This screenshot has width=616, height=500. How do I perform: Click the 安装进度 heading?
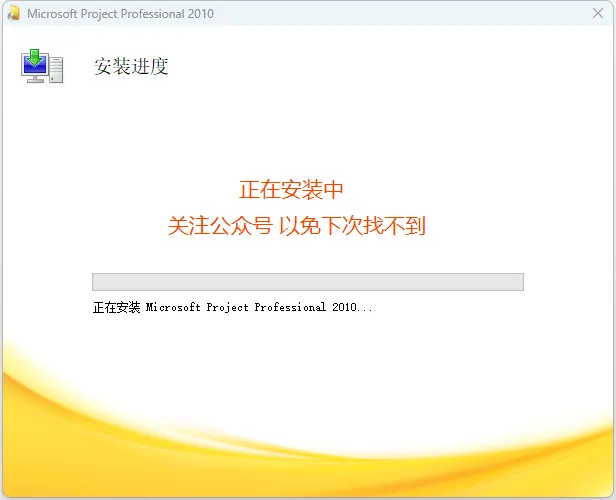tap(131, 66)
